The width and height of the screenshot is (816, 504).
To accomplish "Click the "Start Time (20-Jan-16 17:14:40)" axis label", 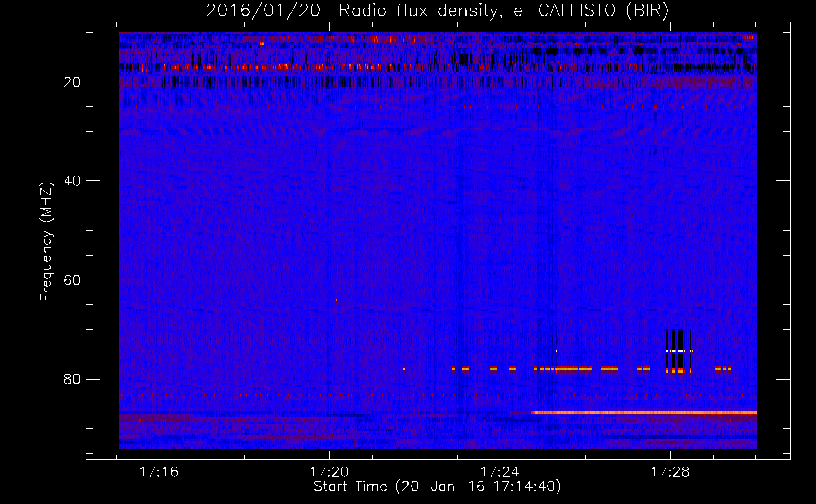I will point(437,487).
